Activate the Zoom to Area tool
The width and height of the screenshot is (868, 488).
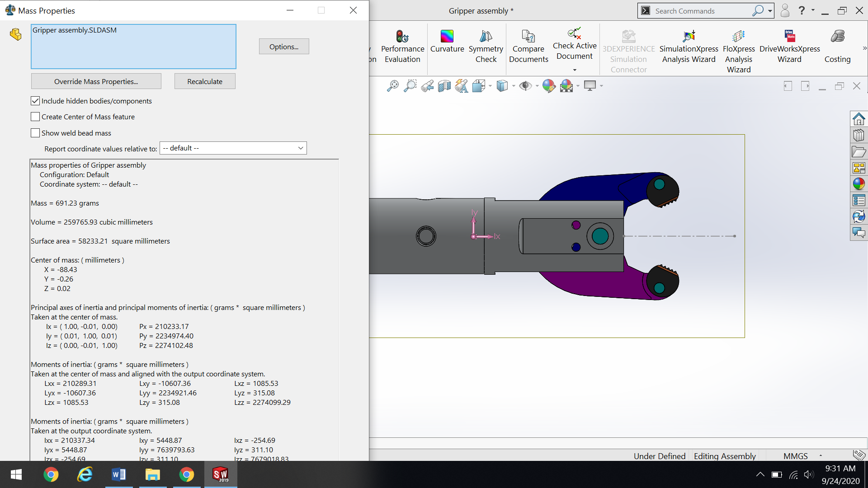click(x=410, y=86)
